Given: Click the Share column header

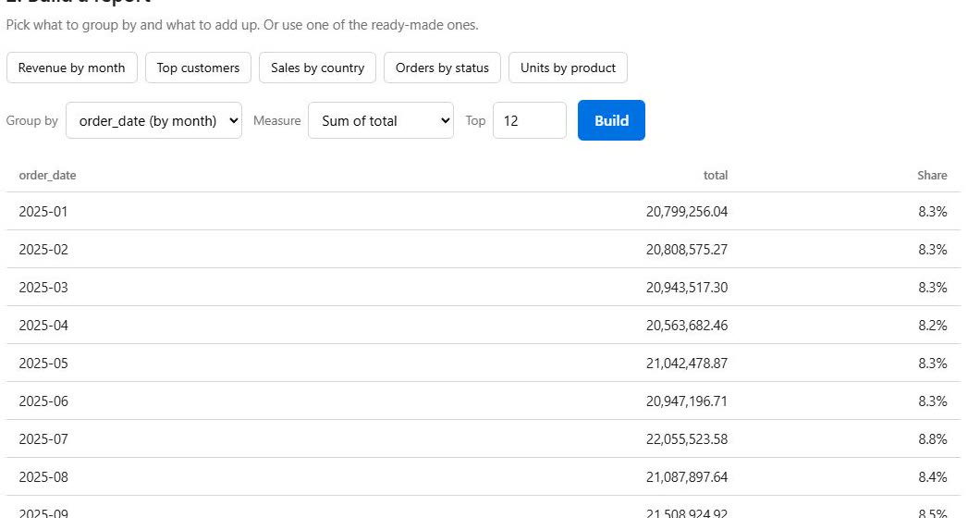Looking at the screenshot, I should tap(932, 175).
